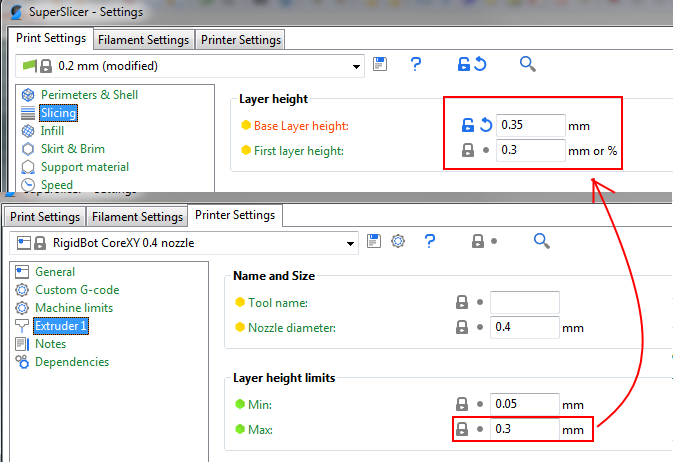Switch to Print Settings tab in lower window
This screenshot has height=462, width=673.
tap(45, 217)
